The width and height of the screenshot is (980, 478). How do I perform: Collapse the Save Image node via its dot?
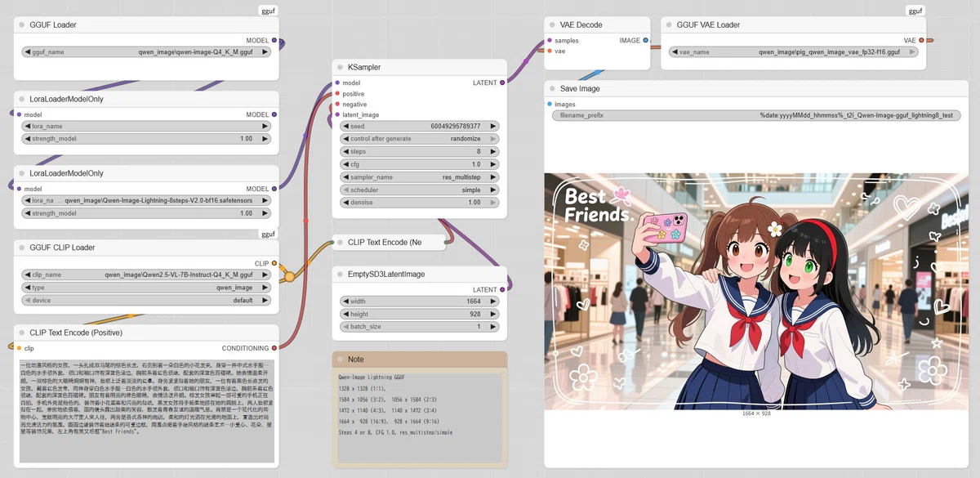tap(553, 88)
